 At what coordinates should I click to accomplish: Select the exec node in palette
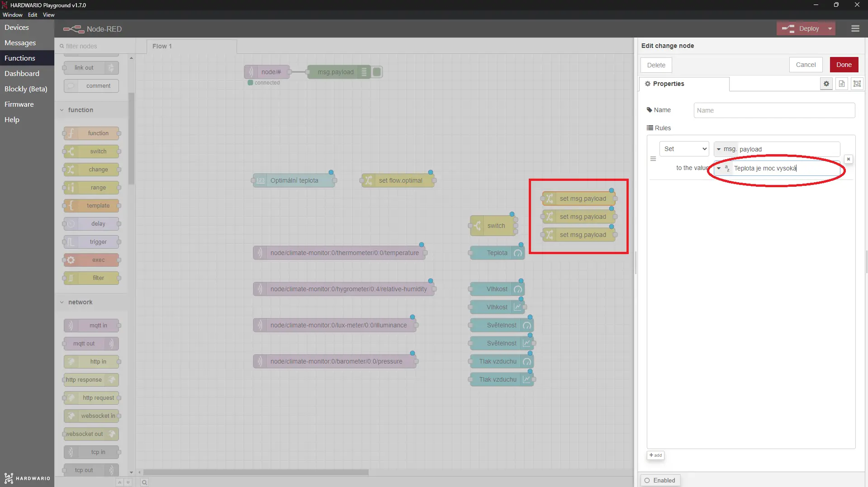tap(91, 260)
